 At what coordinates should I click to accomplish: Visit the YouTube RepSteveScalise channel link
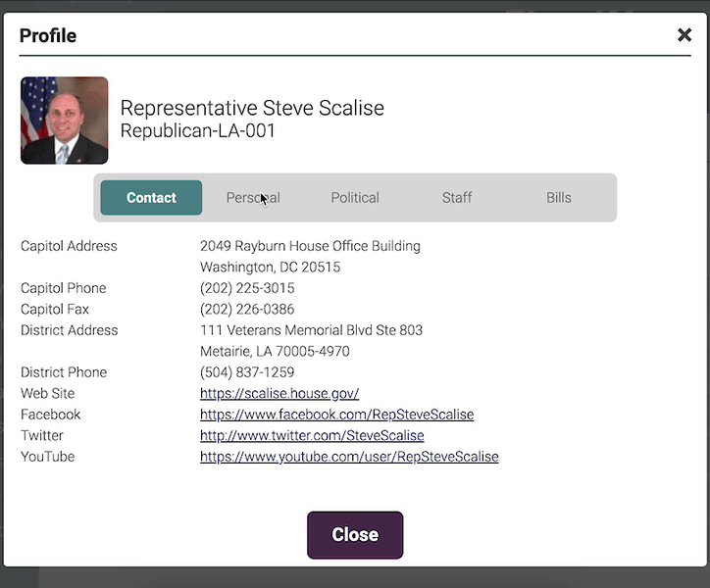[x=349, y=457]
